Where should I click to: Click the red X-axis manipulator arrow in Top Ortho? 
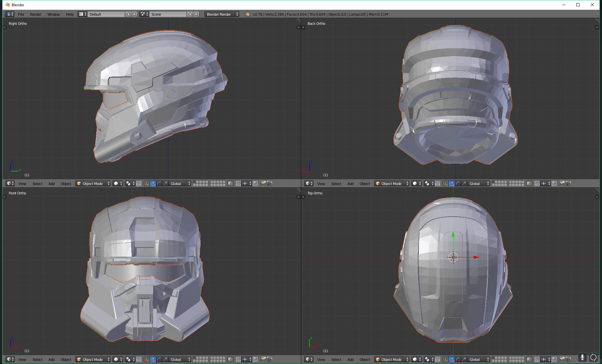(x=476, y=257)
